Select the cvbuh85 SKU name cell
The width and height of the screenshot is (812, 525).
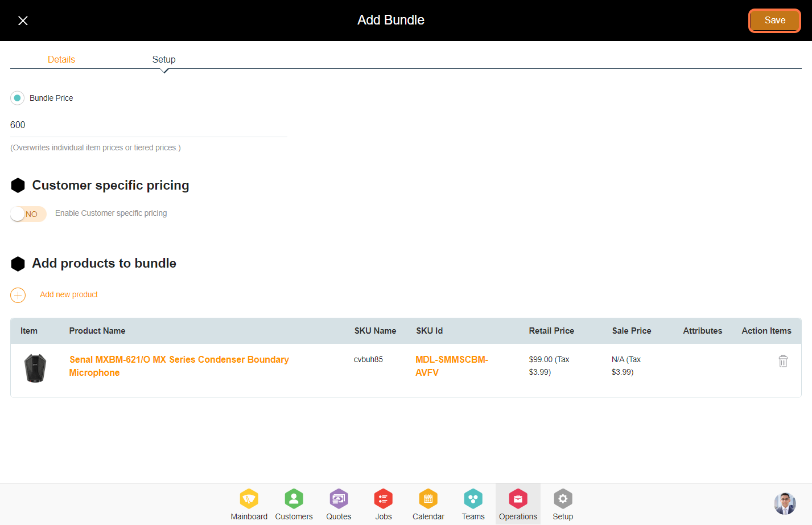(368, 359)
